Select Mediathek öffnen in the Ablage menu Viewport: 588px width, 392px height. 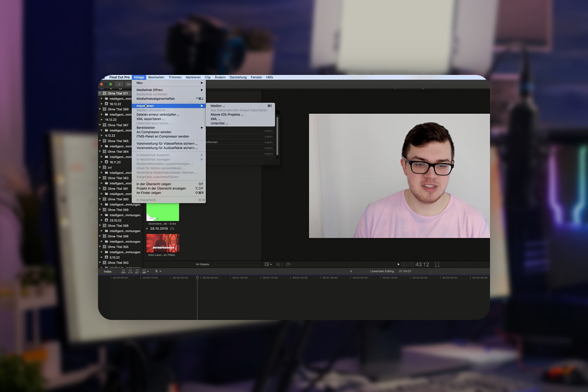point(169,90)
